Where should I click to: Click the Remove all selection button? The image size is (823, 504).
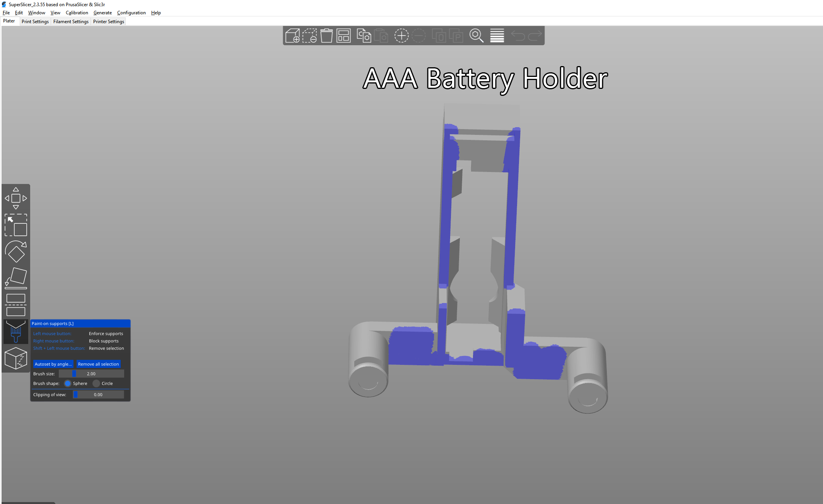point(98,364)
